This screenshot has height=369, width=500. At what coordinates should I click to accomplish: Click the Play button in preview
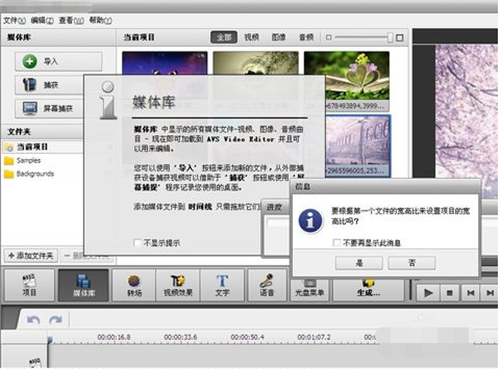(428, 293)
